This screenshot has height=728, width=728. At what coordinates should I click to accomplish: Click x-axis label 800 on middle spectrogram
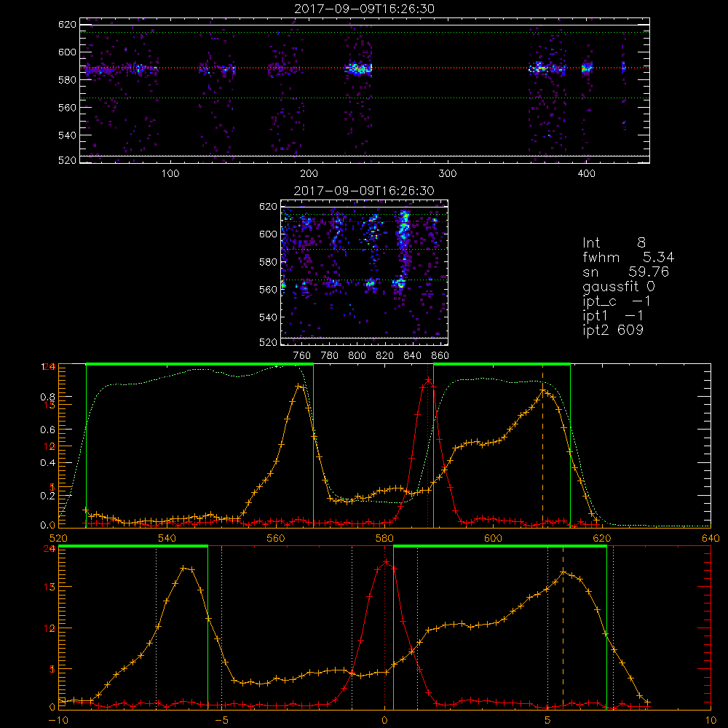point(357,356)
